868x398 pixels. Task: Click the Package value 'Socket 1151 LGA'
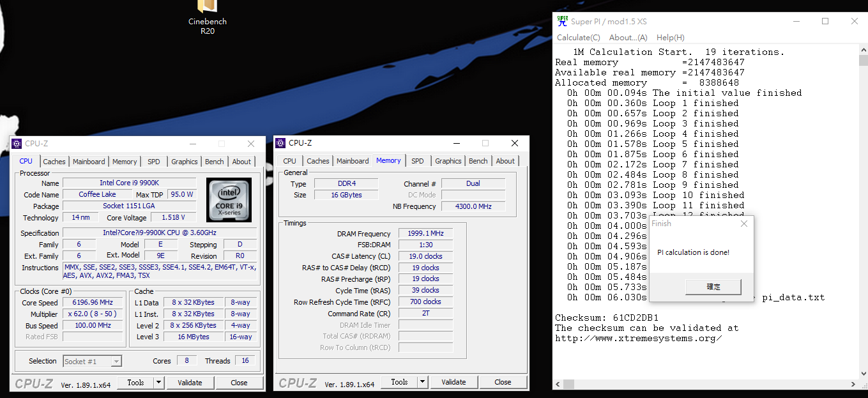pyautogui.click(x=130, y=206)
